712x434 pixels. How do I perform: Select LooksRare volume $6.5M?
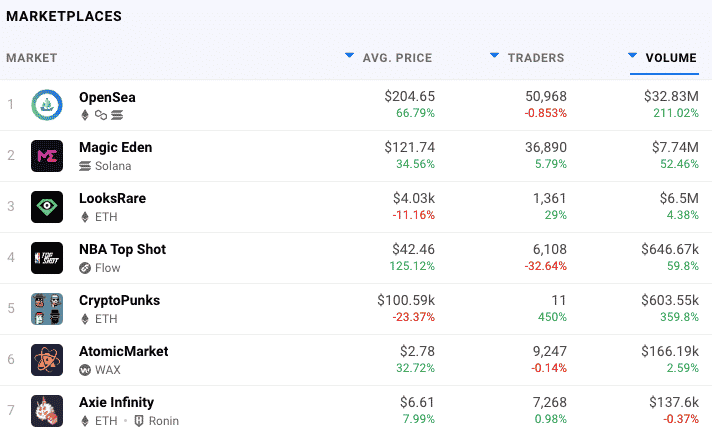pyautogui.click(x=679, y=198)
